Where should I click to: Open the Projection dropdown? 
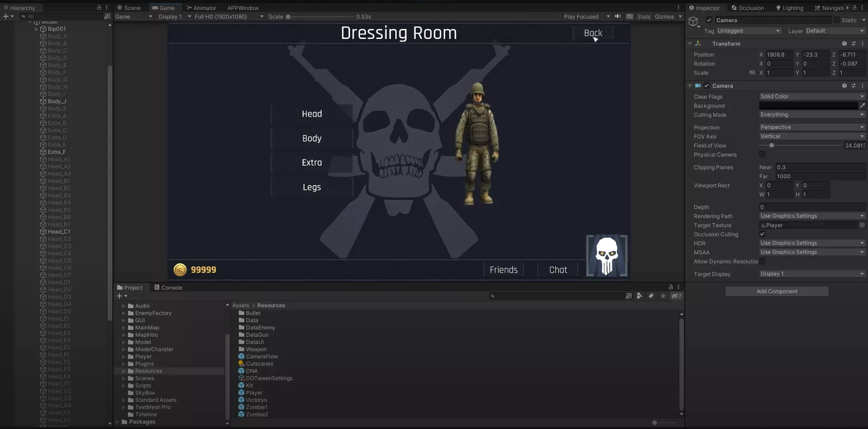coord(812,127)
